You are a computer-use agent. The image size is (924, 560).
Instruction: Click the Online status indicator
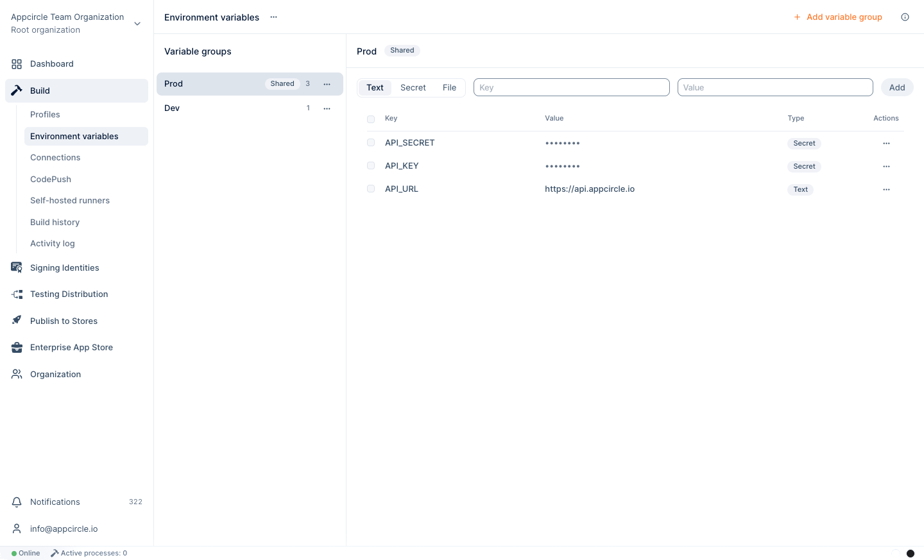26,553
